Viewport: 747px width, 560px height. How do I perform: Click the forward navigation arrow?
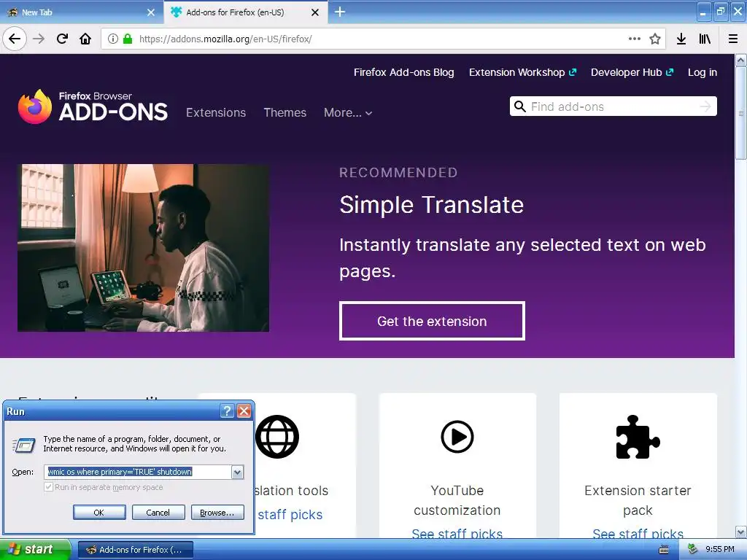coord(39,39)
